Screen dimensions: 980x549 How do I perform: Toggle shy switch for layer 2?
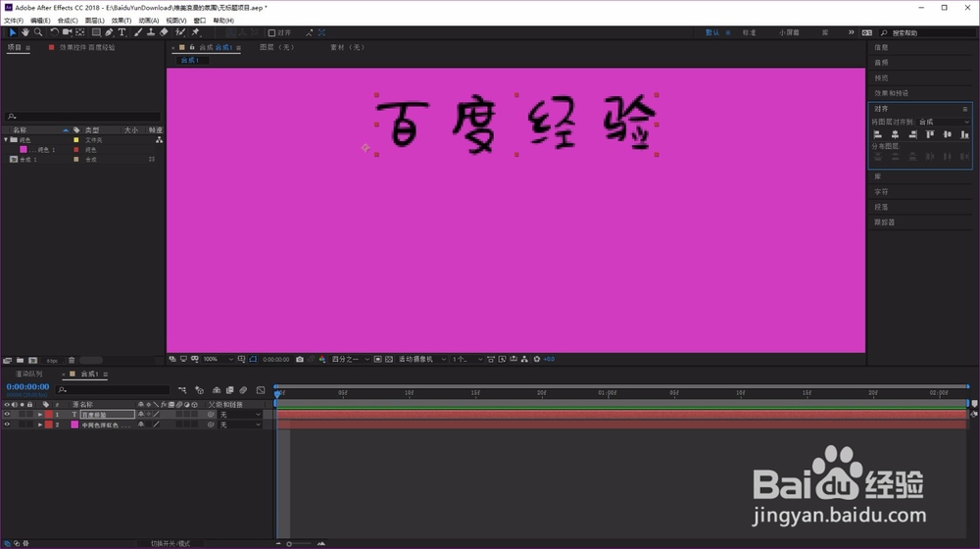tap(140, 424)
